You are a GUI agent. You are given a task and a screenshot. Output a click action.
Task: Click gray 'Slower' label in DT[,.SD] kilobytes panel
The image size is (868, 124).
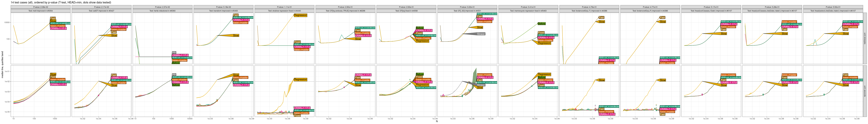[x=481, y=34]
